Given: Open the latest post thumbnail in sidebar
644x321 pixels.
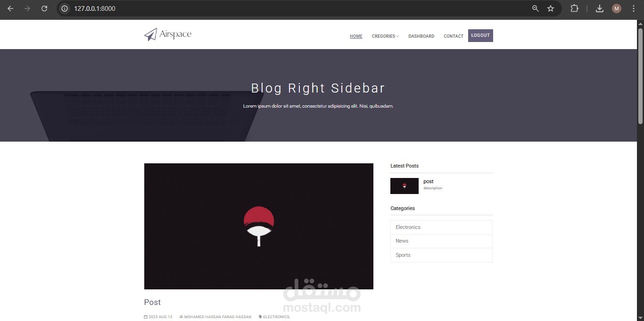Looking at the screenshot, I should [x=405, y=186].
